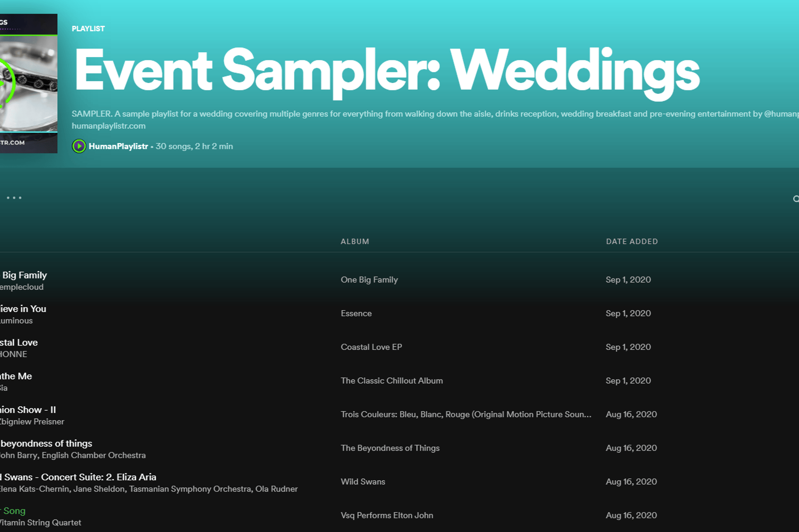Open the Vsq Performs Elton John album
Viewport: 799px width, 532px height.
pos(387,515)
